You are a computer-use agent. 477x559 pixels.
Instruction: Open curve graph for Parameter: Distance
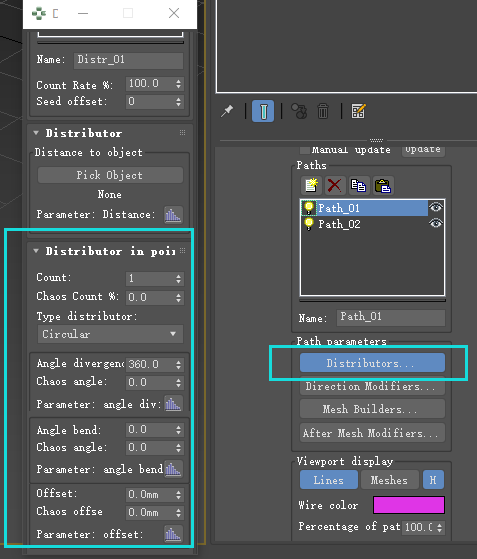tap(173, 215)
